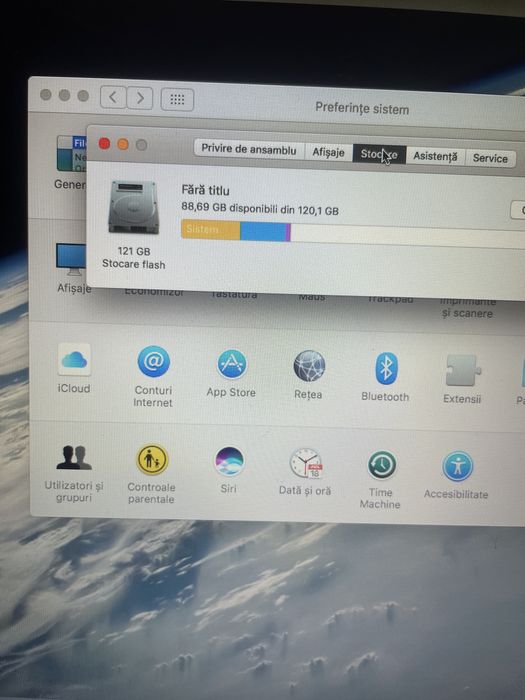Close the storage info window
Screen dimensions: 525x700
(x=104, y=144)
